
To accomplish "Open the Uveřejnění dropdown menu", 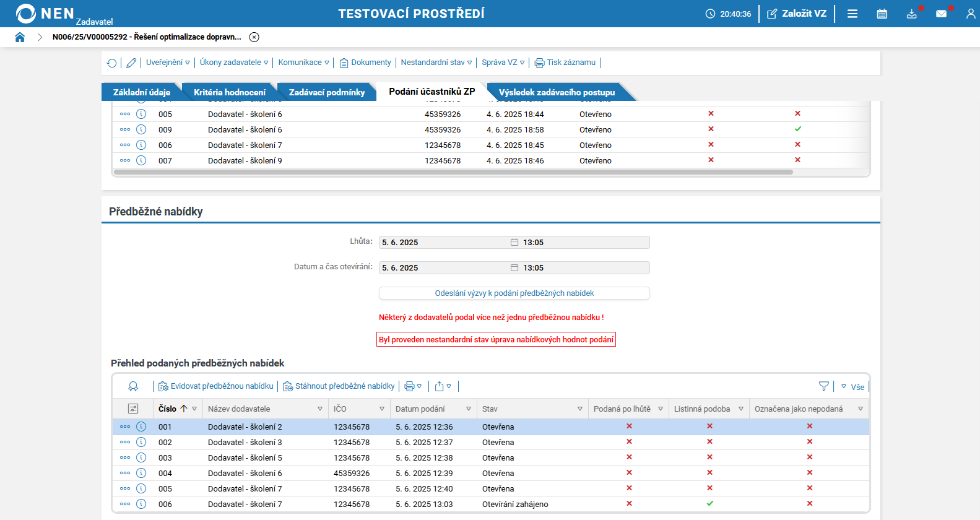I will click(x=168, y=63).
